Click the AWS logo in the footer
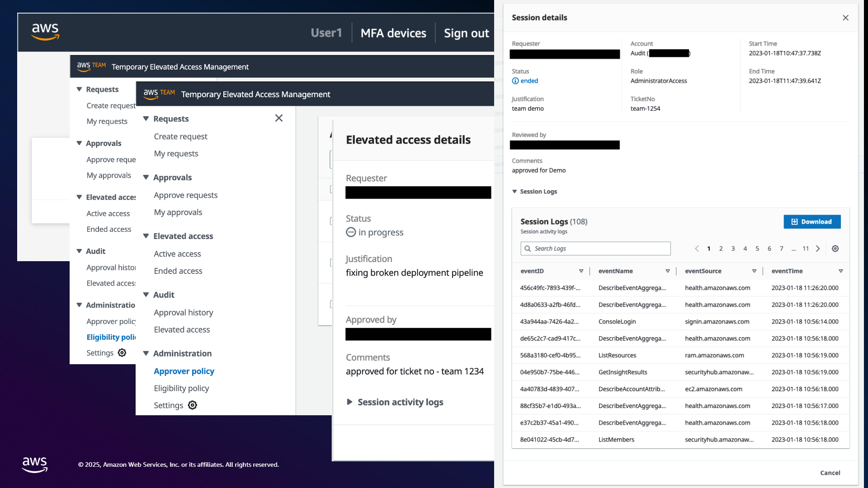 35,465
